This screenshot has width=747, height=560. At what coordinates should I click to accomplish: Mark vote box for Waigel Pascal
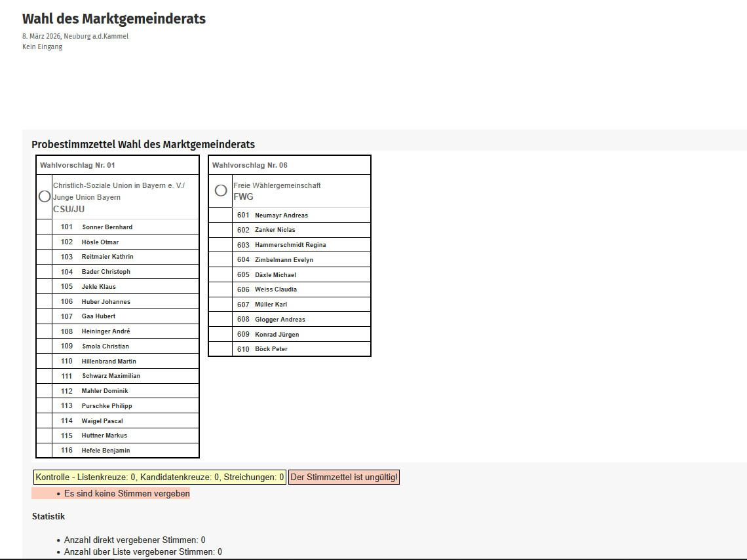[45, 421]
